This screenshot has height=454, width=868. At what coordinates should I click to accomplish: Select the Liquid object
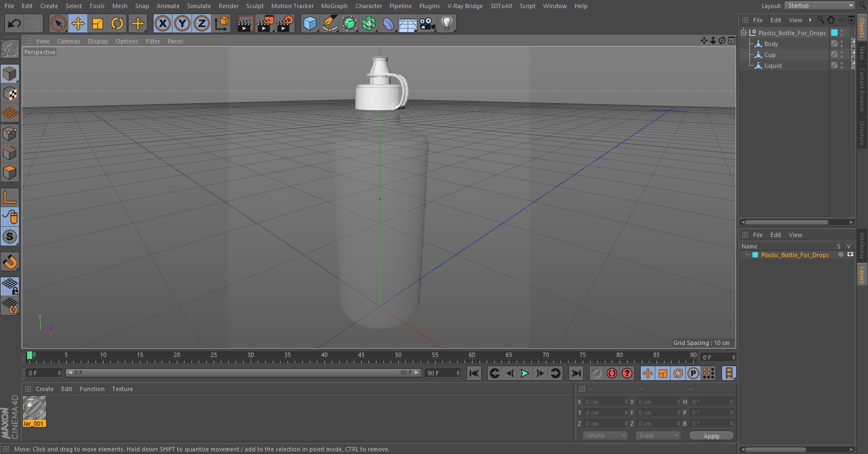(x=773, y=66)
